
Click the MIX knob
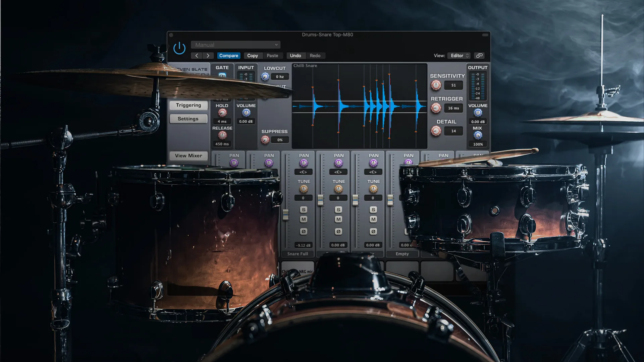[x=478, y=135]
